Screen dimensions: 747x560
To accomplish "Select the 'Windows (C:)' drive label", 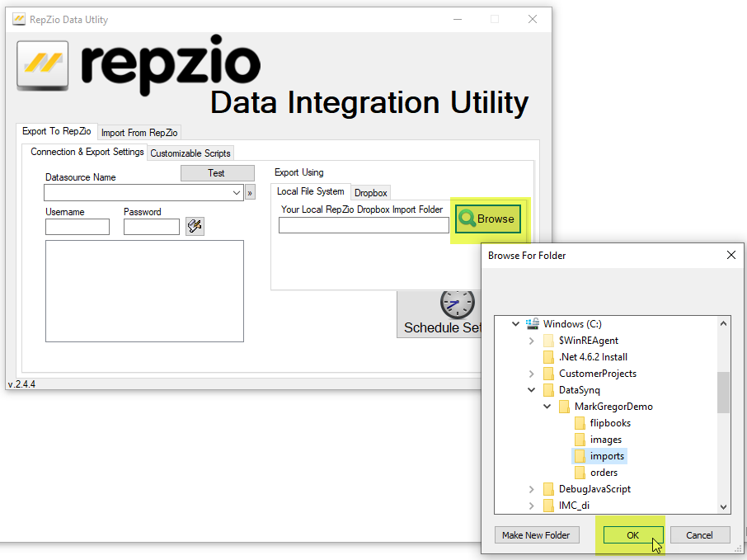I will coord(572,324).
